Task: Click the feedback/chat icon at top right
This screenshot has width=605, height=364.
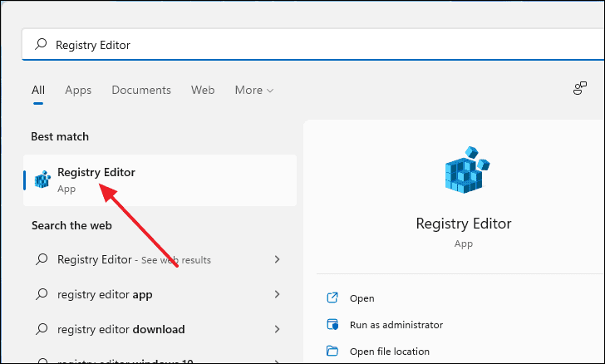Action: (x=579, y=88)
